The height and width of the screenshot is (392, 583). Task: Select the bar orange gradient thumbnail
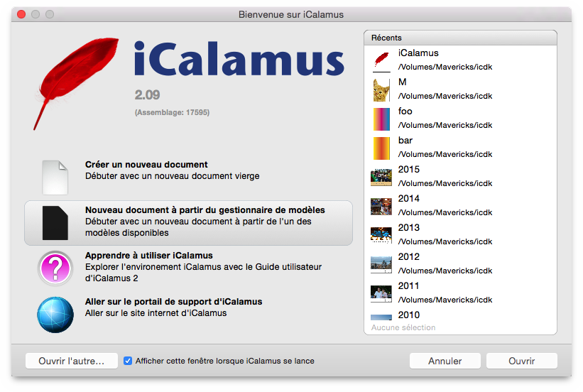381,148
